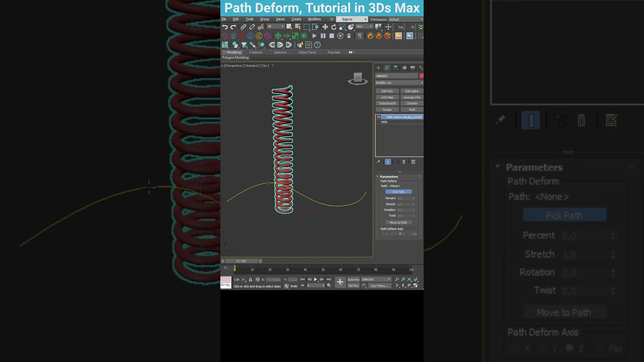Click the question mark help icon
Image resolution: width=644 pixels, height=362 pixels.
point(317,45)
